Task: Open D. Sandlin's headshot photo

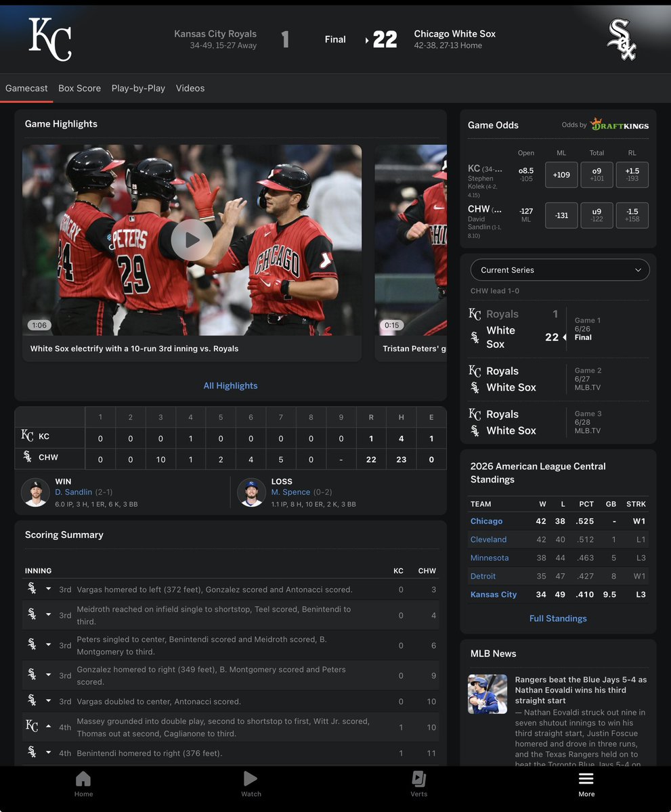Action: pos(35,493)
